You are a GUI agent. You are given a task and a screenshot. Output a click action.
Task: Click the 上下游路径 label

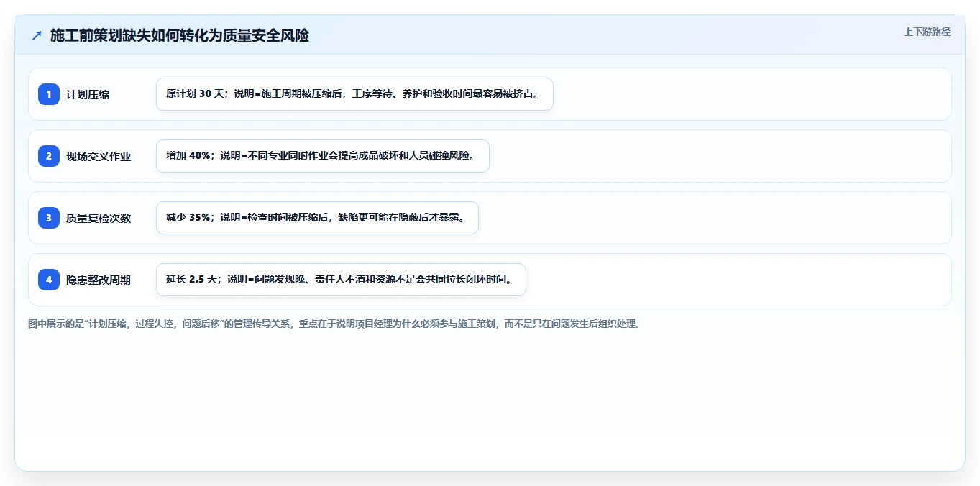tap(927, 32)
